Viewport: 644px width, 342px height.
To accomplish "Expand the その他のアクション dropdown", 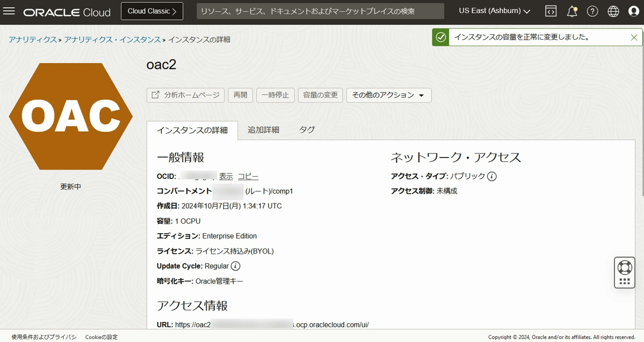I will (x=389, y=95).
